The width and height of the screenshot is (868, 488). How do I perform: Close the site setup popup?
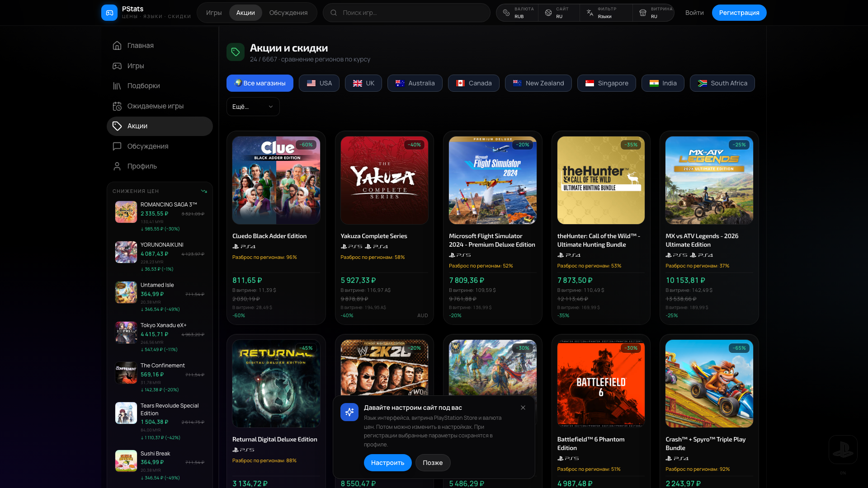point(523,408)
